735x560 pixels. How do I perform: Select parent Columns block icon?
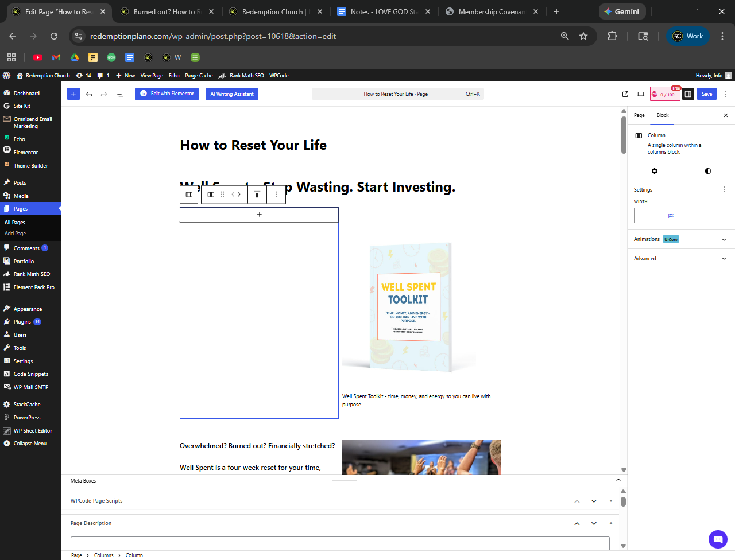pos(189,195)
